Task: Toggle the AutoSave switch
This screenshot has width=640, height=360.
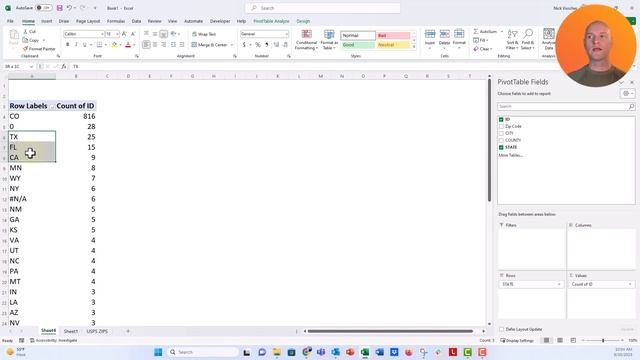Action: point(43,8)
